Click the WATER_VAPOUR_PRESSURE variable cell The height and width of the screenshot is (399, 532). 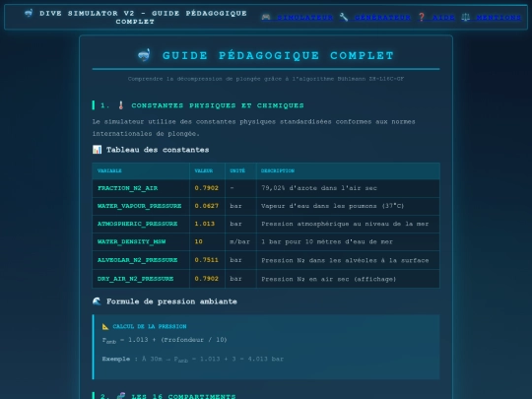pos(140,206)
